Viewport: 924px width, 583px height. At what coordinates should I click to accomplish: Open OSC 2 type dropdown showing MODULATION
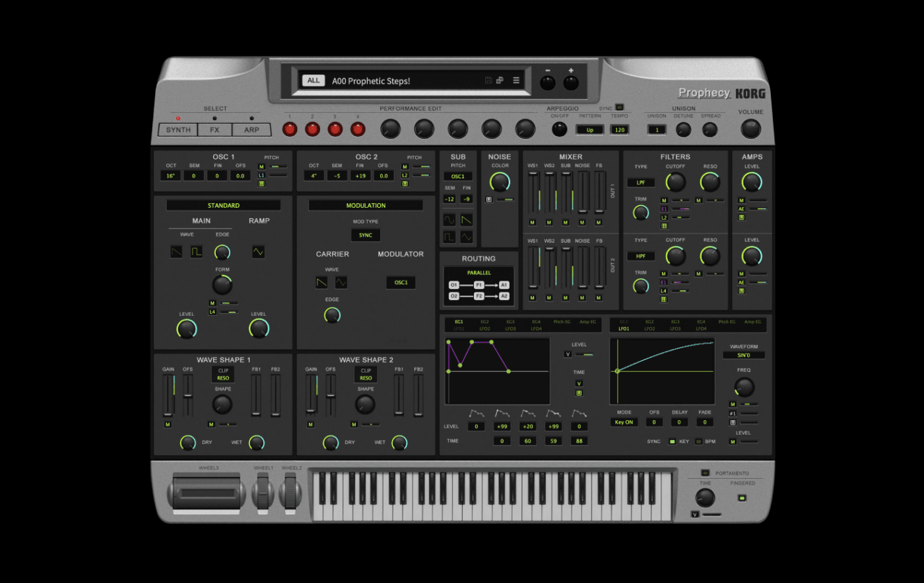(x=366, y=205)
